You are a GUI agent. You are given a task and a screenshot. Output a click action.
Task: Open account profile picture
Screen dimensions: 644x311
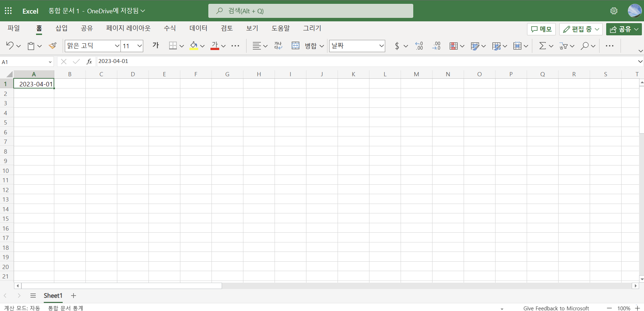click(635, 11)
